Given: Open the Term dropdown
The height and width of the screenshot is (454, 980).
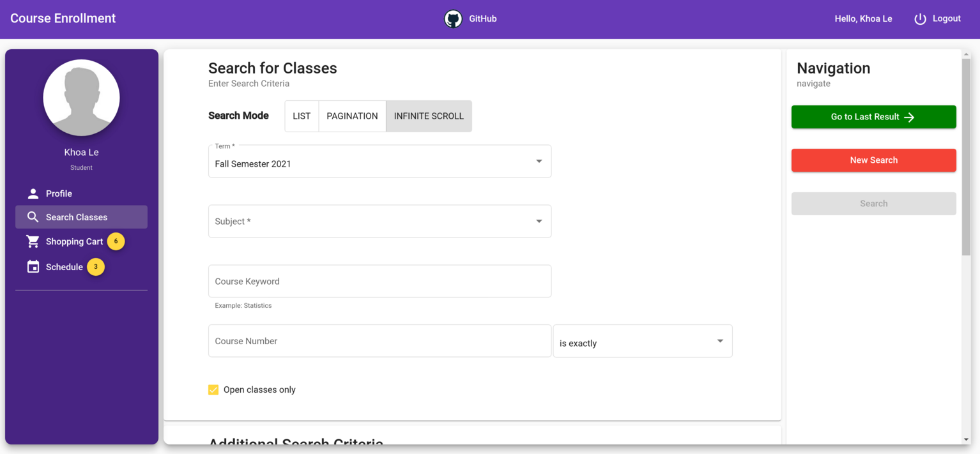Looking at the screenshot, I should (379, 162).
